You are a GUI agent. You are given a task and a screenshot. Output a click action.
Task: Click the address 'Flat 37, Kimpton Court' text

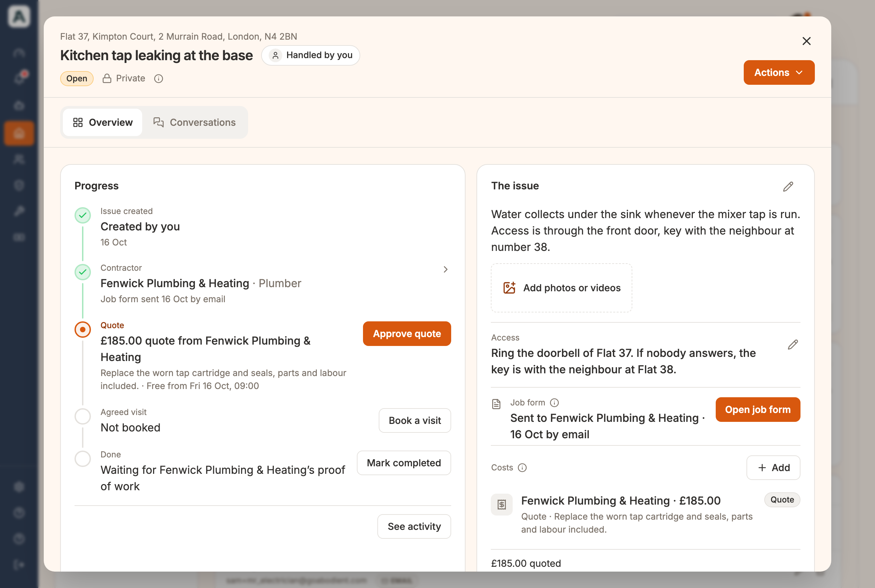pos(178,36)
